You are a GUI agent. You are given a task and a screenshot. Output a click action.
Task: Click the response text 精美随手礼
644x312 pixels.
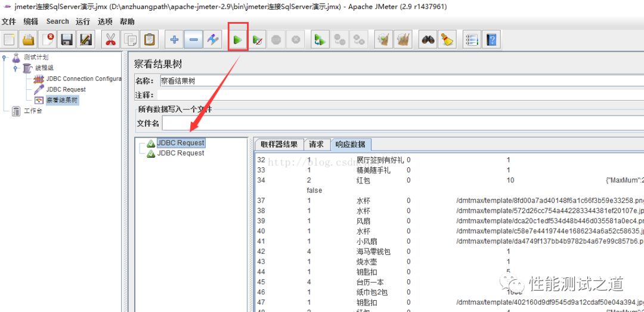pos(373,170)
